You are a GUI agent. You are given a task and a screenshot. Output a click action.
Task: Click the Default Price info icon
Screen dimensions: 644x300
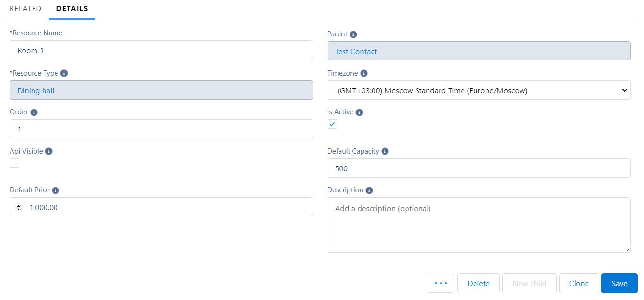pos(56,190)
